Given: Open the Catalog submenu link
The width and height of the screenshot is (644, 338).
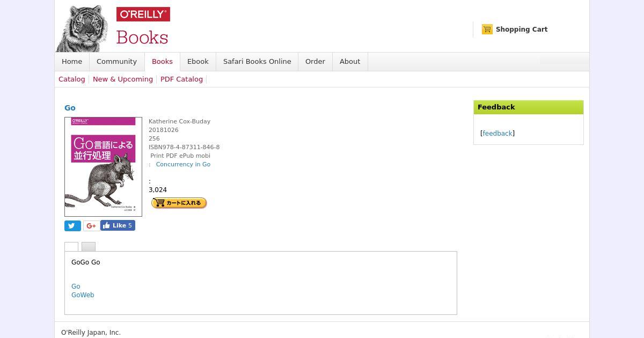Looking at the screenshot, I should (x=72, y=79).
